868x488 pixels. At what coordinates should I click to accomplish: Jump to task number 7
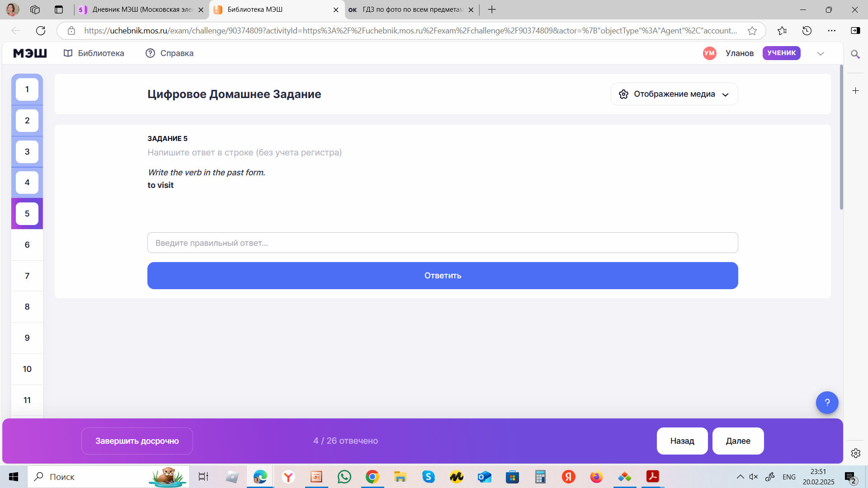(x=27, y=276)
